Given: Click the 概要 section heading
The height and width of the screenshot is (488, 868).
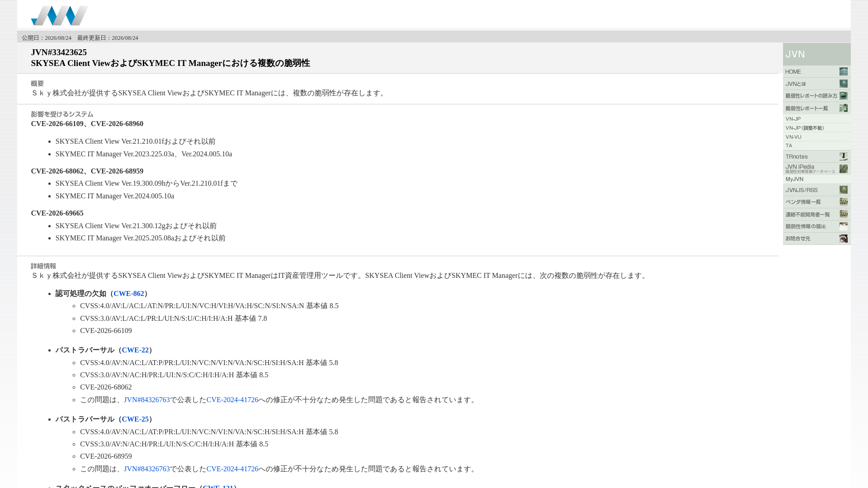Looking at the screenshot, I should coord(37,84).
